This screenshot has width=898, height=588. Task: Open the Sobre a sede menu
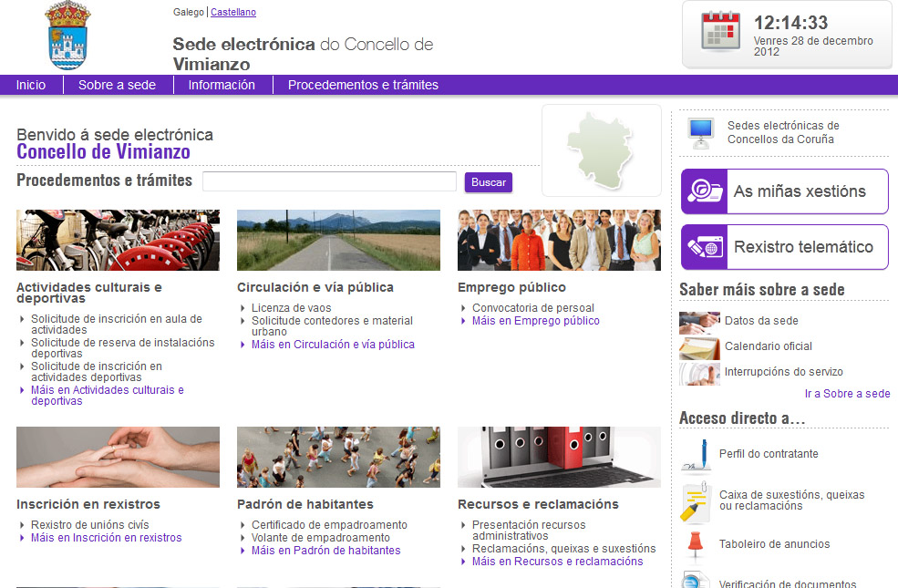click(x=117, y=85)
